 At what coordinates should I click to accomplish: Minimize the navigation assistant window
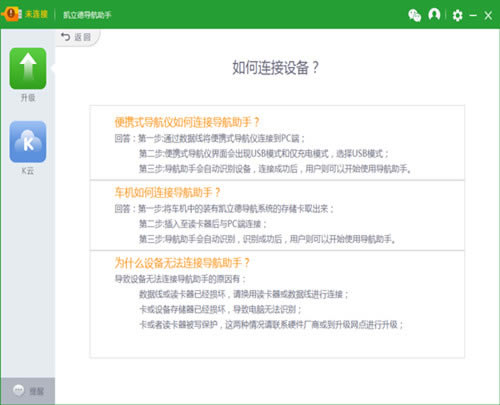(473, 15)
